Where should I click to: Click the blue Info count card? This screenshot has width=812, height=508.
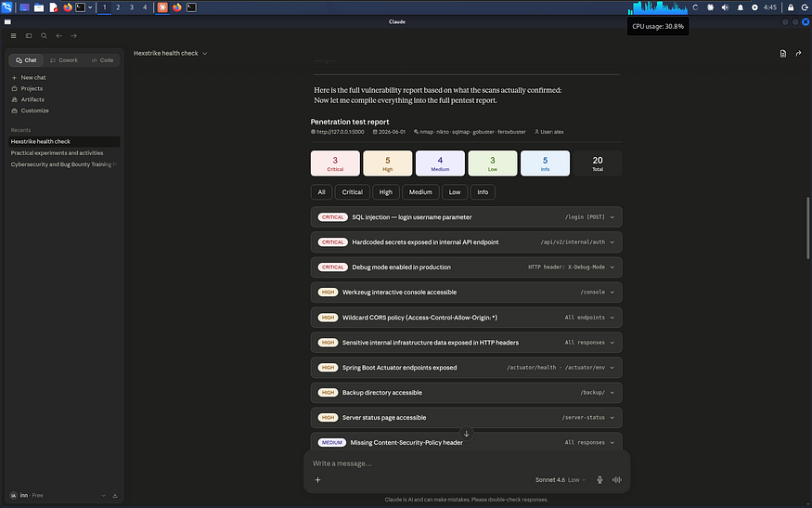[x=545, y=163]
